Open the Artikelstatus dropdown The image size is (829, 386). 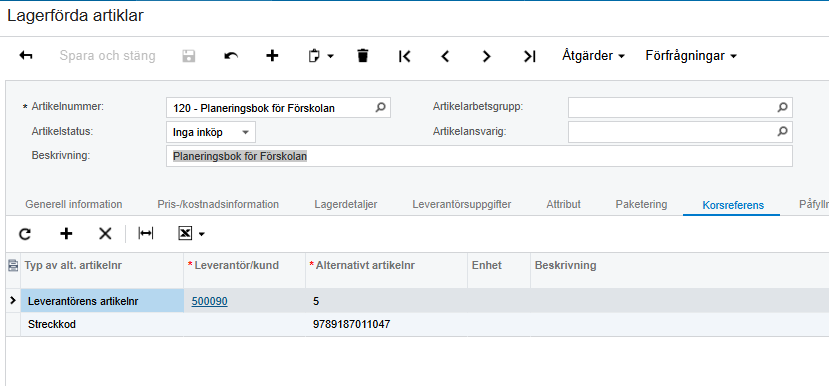coord(211,132)
